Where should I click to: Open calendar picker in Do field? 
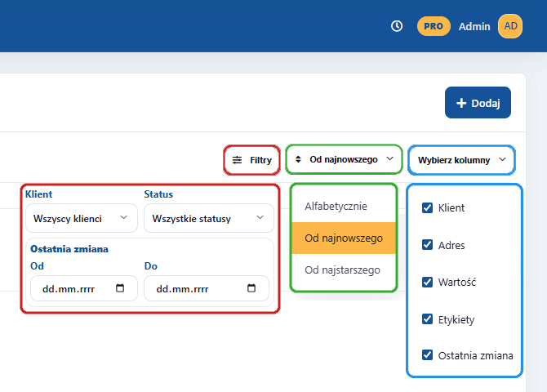tap(251, 288)
